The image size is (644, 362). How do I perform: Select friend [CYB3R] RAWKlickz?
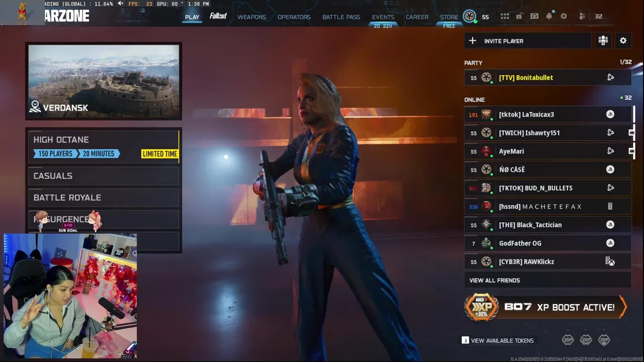point(547,261)
